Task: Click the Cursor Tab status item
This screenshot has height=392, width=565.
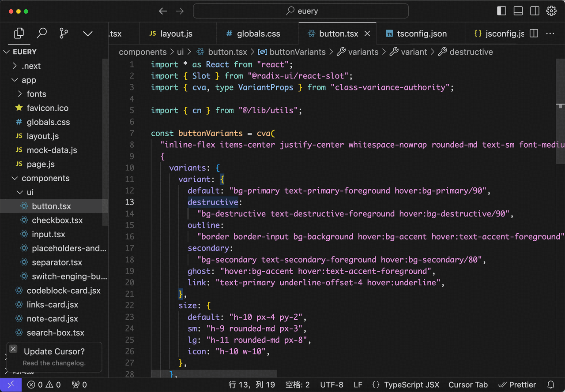Action: point(468,385)
